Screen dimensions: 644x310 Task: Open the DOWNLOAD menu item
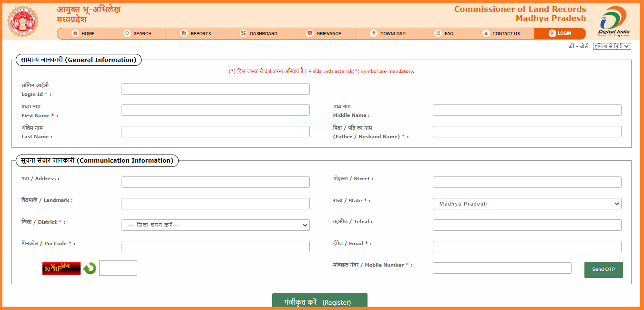tap(388, 33)
